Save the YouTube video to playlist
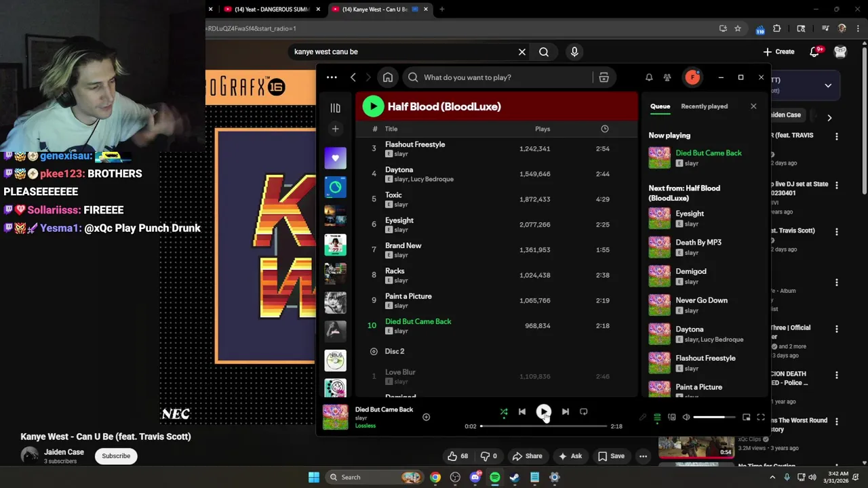The width and height of the screenshot is (868, 488). [x=611, y=456]
